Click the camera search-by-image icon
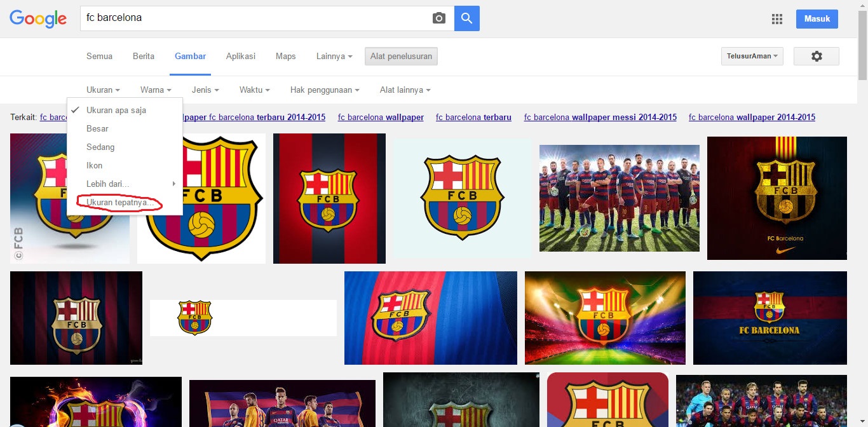This screenshot has height=427, width=868. 439,18
